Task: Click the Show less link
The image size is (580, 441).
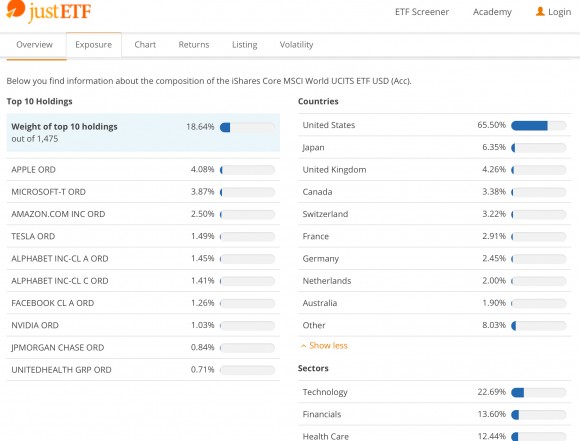Action: [328, 346]
